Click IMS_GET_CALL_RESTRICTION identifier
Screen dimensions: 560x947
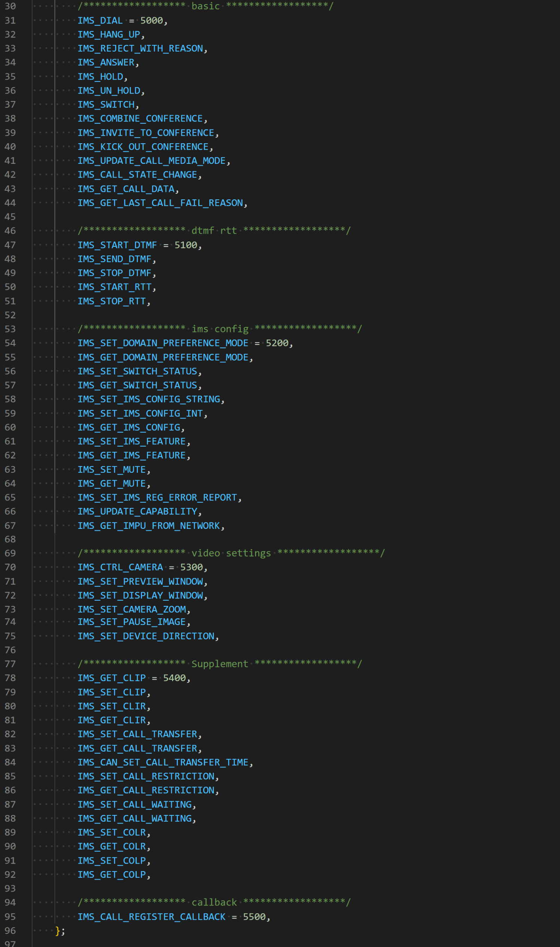[x=146, y=790]
